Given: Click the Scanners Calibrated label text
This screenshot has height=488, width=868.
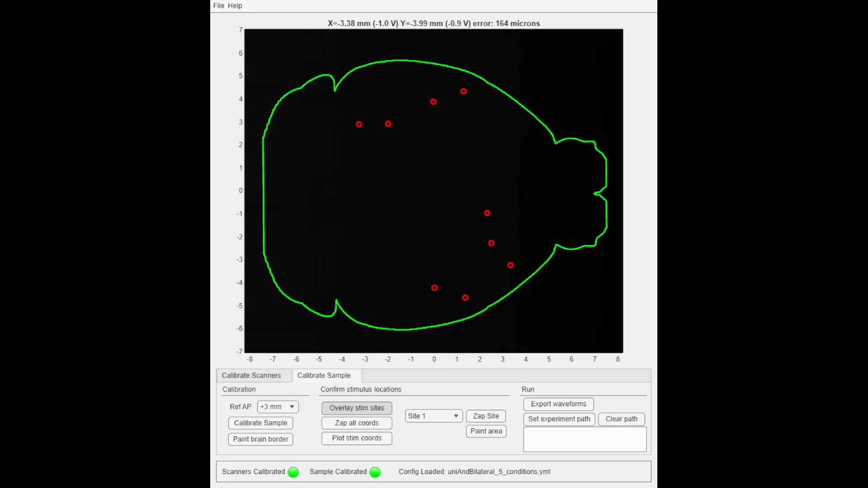Looking at the screenshot, I should pyautogui.click(x=253, y=472).
